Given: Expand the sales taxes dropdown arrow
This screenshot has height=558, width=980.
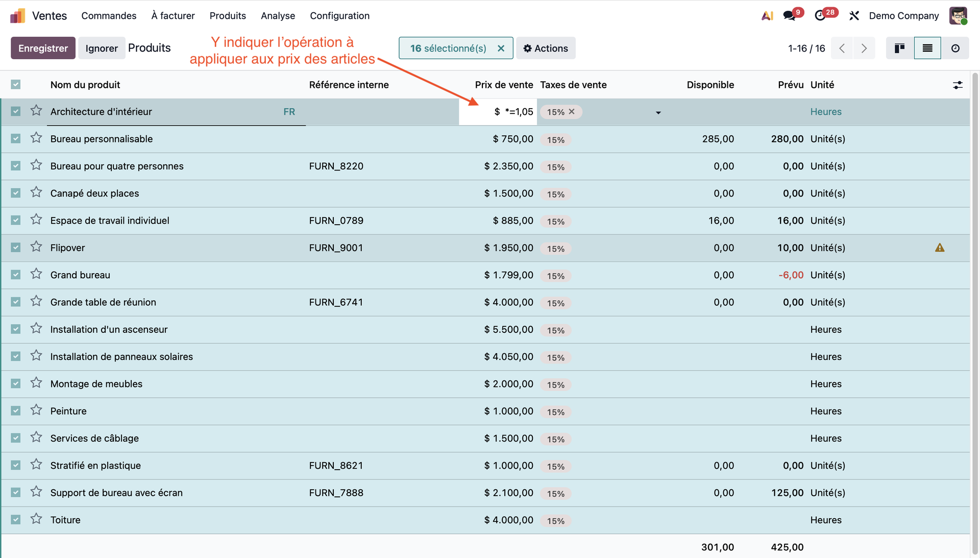Looking at the screenshot, I should click(658, 112).
